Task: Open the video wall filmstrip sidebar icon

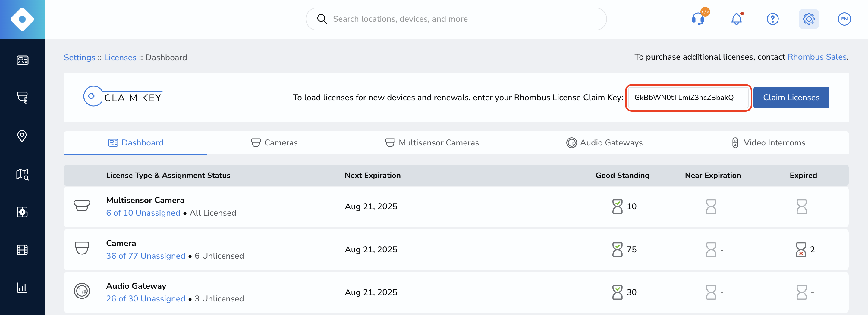Action: tap(22, 250)
